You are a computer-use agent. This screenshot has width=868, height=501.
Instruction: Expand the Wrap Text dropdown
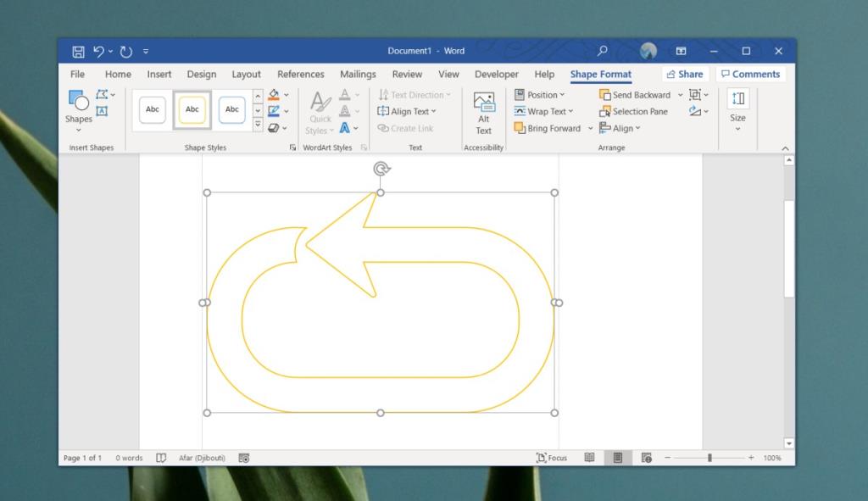point(543,111)
